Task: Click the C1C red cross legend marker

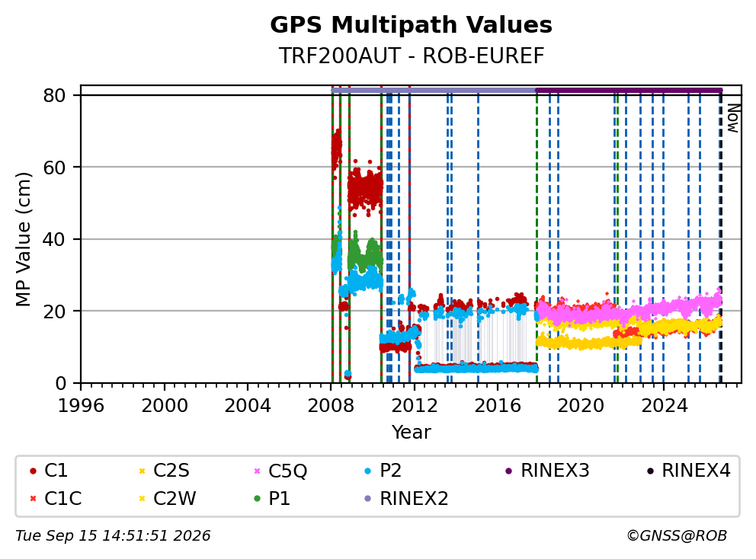Action: pyautogui.click(x=33, y=498)
